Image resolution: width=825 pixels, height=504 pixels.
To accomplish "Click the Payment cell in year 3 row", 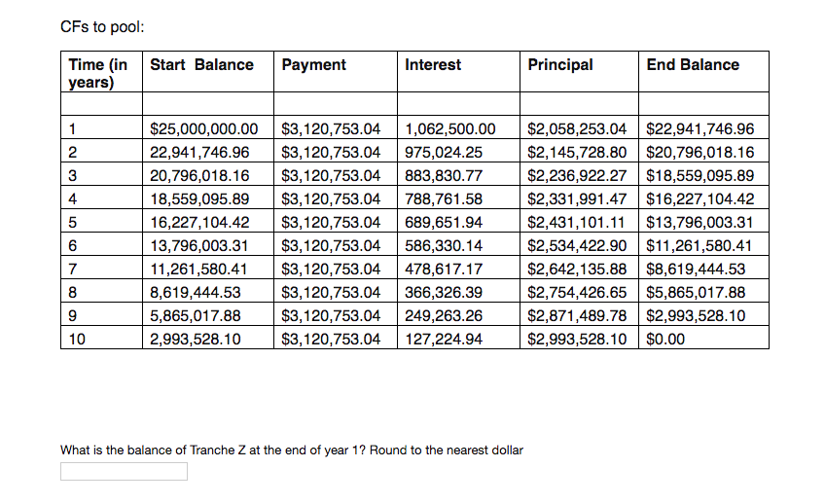I will [330, 176].
